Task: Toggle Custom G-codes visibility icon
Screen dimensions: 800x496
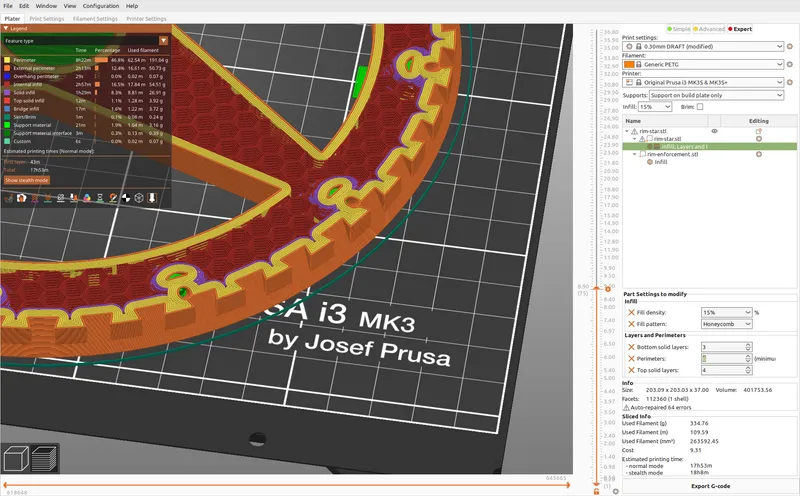Action: pyautogui.click(x=113, y=198)
